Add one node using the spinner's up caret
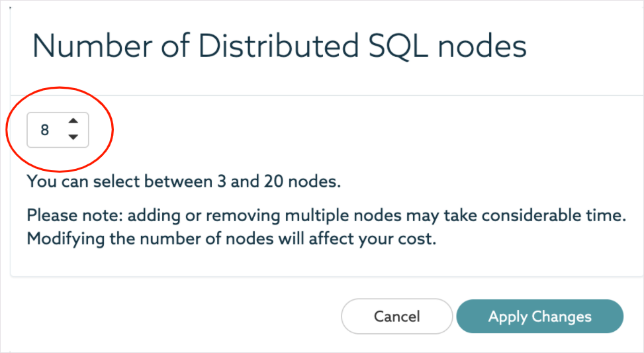Image resolution: width=644 pixels, height=353 pixels. tap(73, 121)
